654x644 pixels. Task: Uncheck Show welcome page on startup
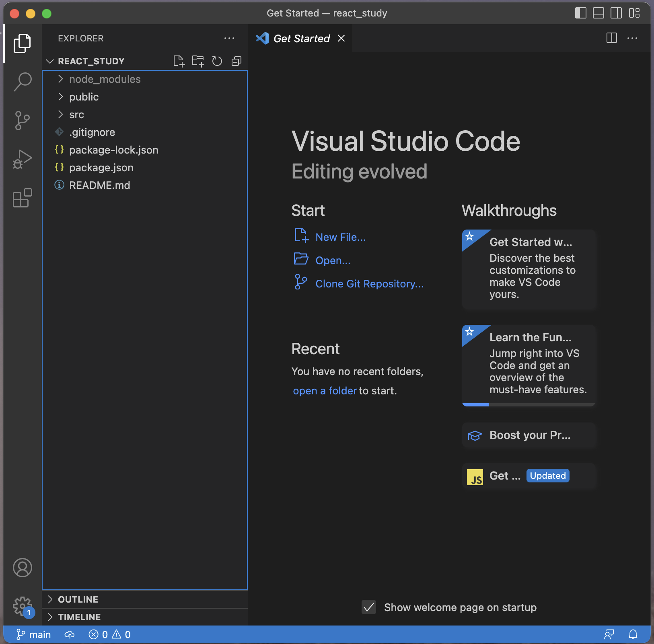[369, 607]
